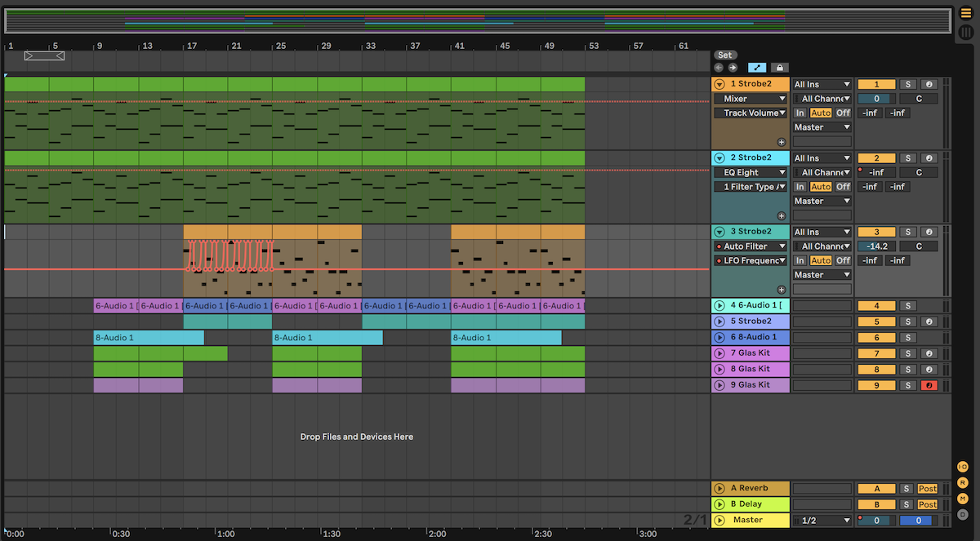Click the 1:30 mark on the time ruler
This screenshot has width=980, height=541.
coord(332,534)
